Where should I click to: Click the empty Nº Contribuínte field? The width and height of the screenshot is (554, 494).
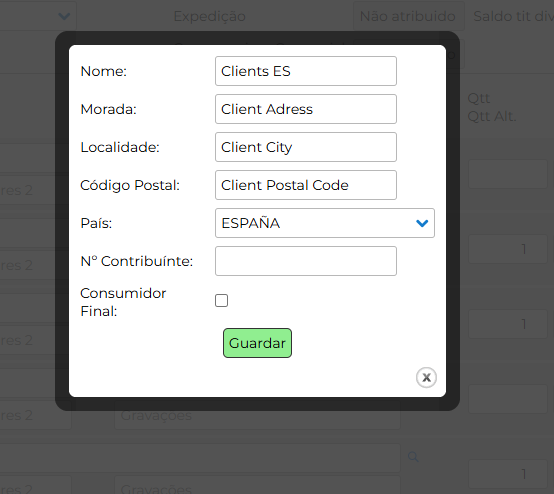306,261
